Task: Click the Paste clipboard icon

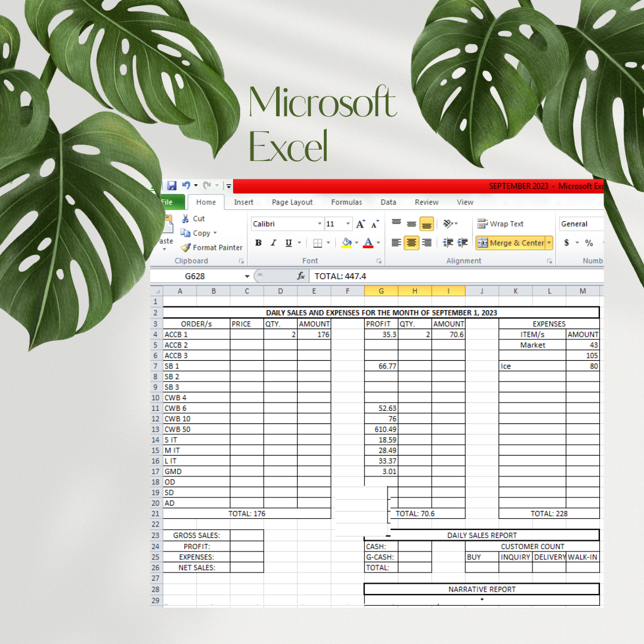Action: click(168, 224)
